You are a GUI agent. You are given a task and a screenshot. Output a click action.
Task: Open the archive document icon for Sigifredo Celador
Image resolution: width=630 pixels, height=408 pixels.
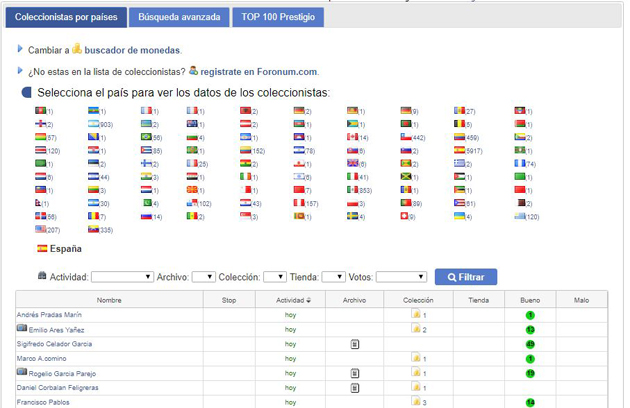(354, 344)
